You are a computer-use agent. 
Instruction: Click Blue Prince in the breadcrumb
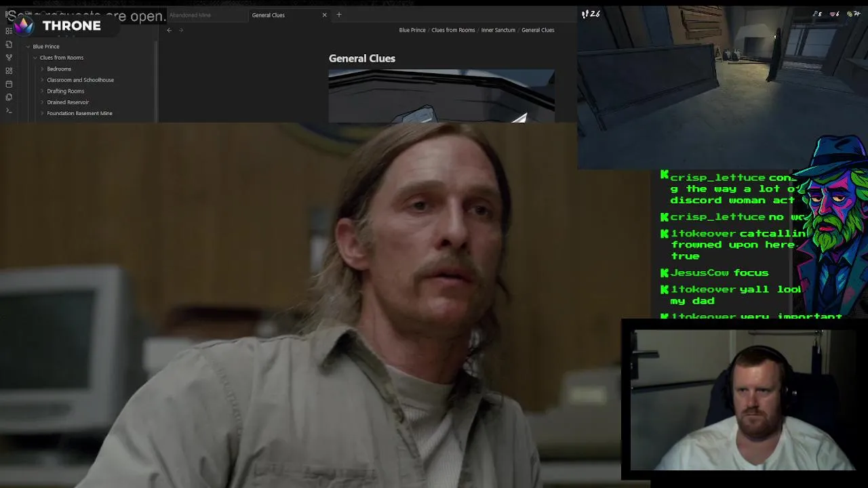(412, 30)
